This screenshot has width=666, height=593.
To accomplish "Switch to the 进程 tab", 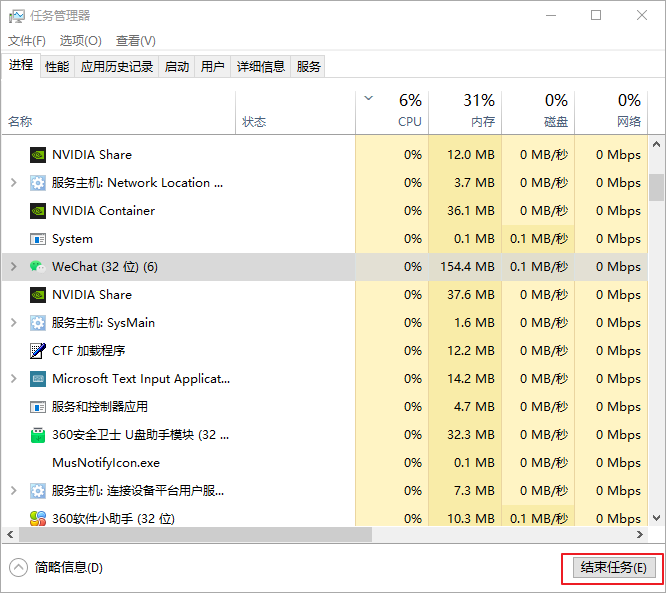I will tap(21, 65).
